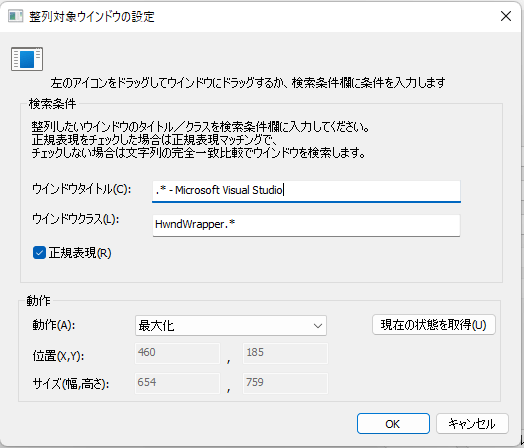This screenshot has height=448, width=524.
Task: Open the 動作 dropdown showing 最大化
Action: point(231,325)
